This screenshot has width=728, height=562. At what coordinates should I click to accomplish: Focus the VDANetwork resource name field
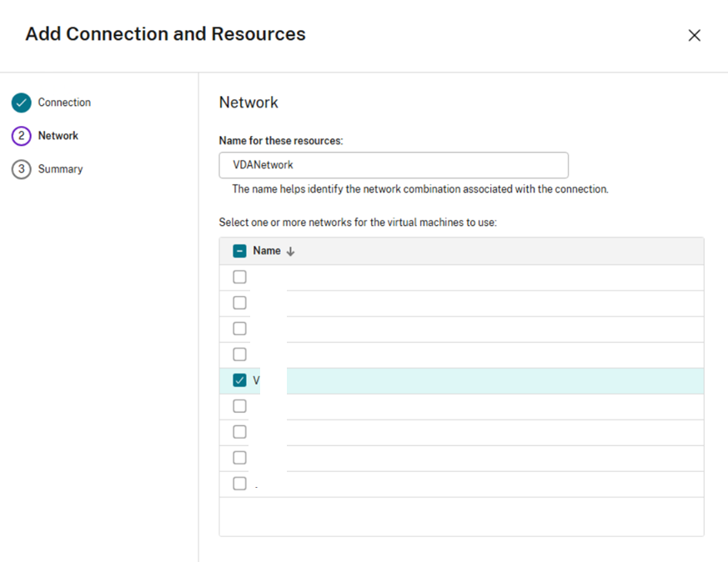click(x=393, y=165)
